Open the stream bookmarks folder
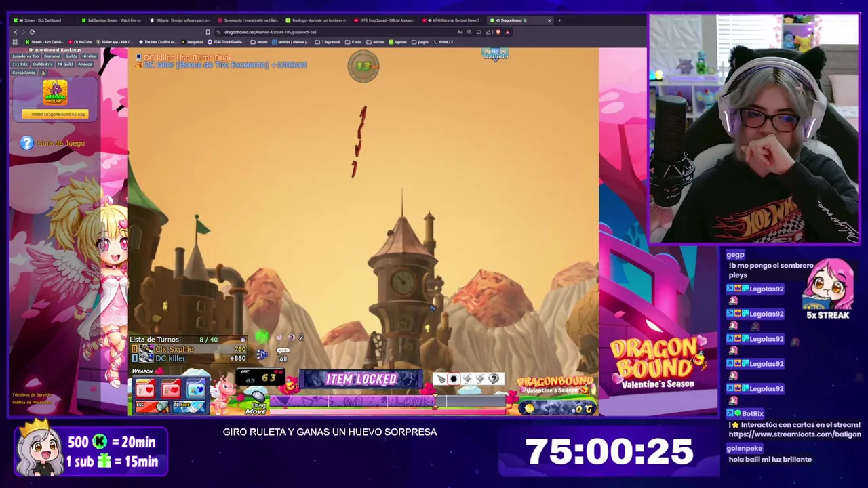868x488 pixels. point(259,42)
